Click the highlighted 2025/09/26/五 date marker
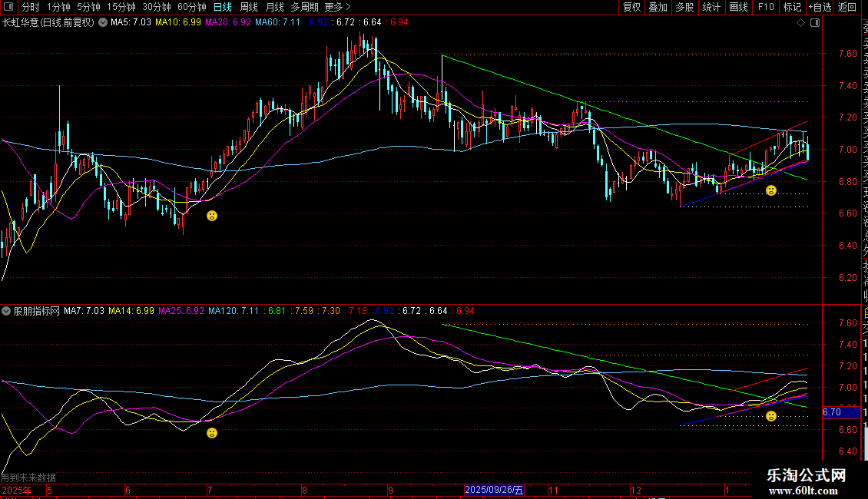 (x=494, y=490)
